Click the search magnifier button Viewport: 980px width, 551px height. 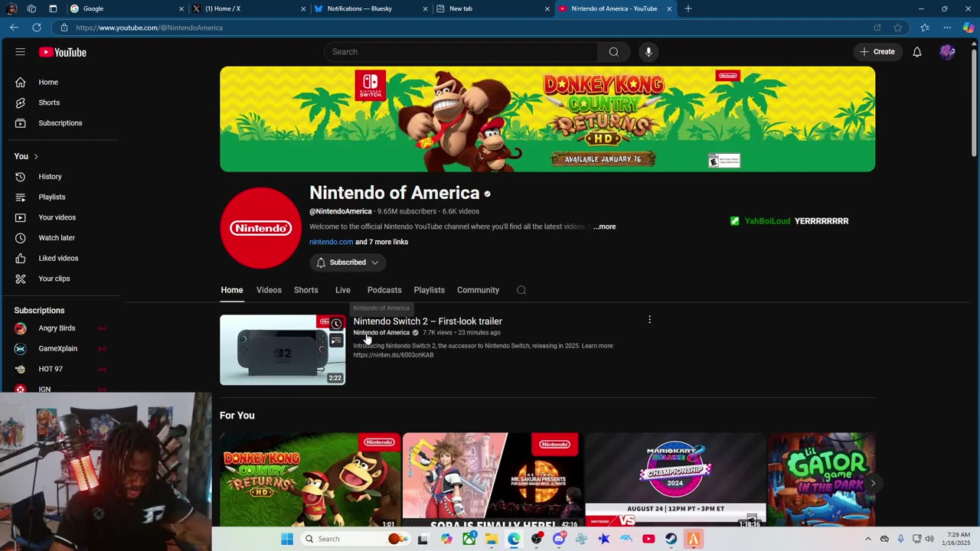pyautogui.click(x=613, y=52)
